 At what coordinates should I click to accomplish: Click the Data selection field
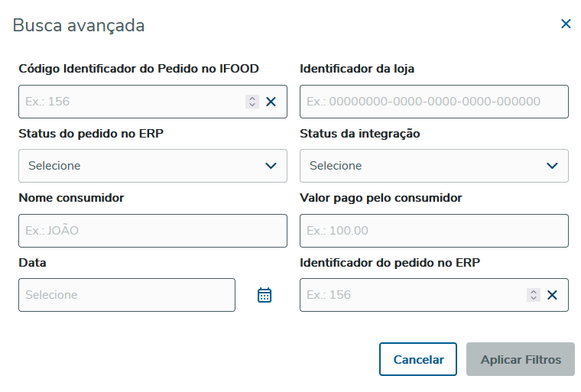126,295
